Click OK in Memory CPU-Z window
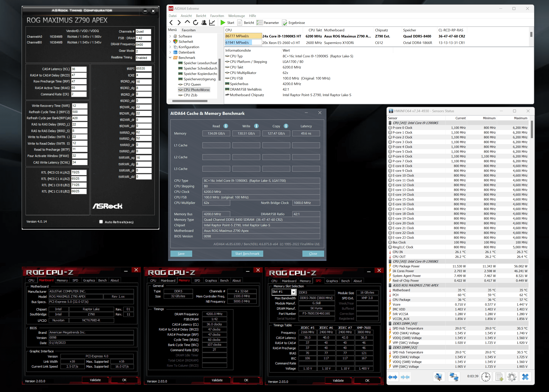Viewport: 549px width, 392px height. tap(246, 380)
